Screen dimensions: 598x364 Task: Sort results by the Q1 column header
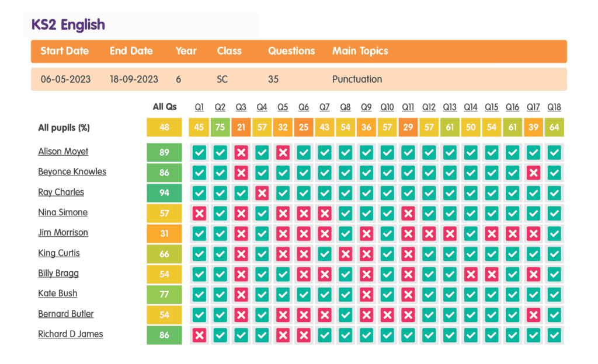pyautogui.click(x=199, y=107)
